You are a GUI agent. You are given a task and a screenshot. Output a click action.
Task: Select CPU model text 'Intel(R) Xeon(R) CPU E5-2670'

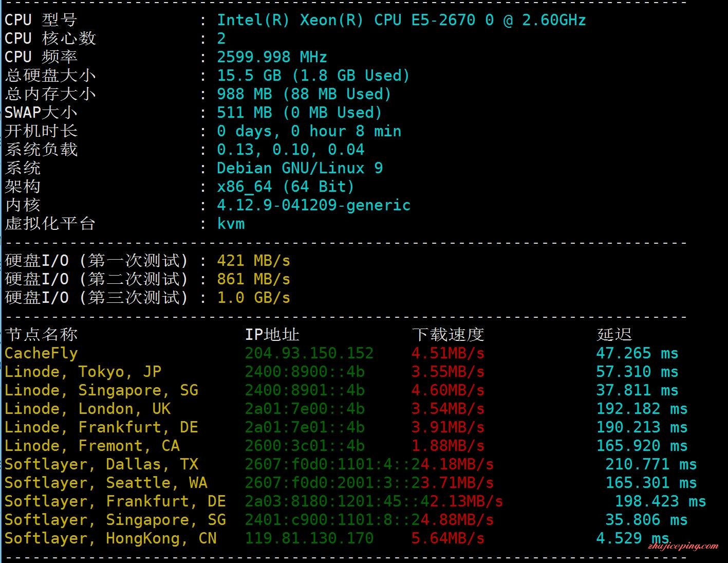pos(346,20)
